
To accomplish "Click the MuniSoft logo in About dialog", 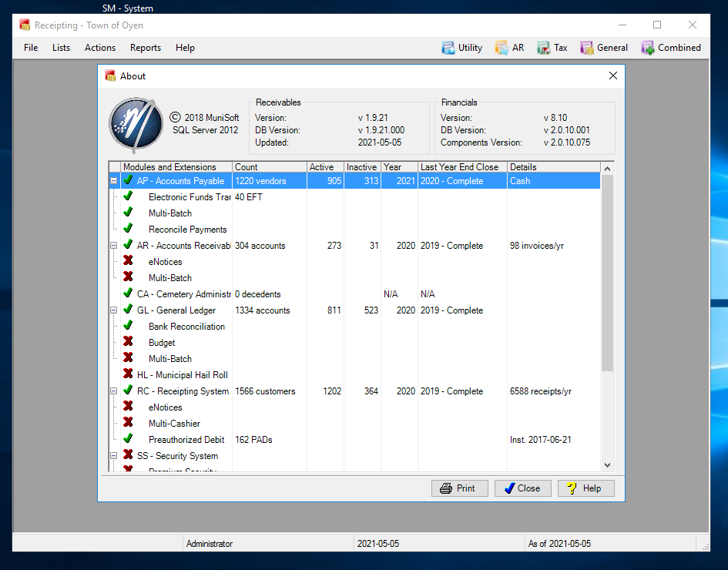I will click(x=136, y=124).
